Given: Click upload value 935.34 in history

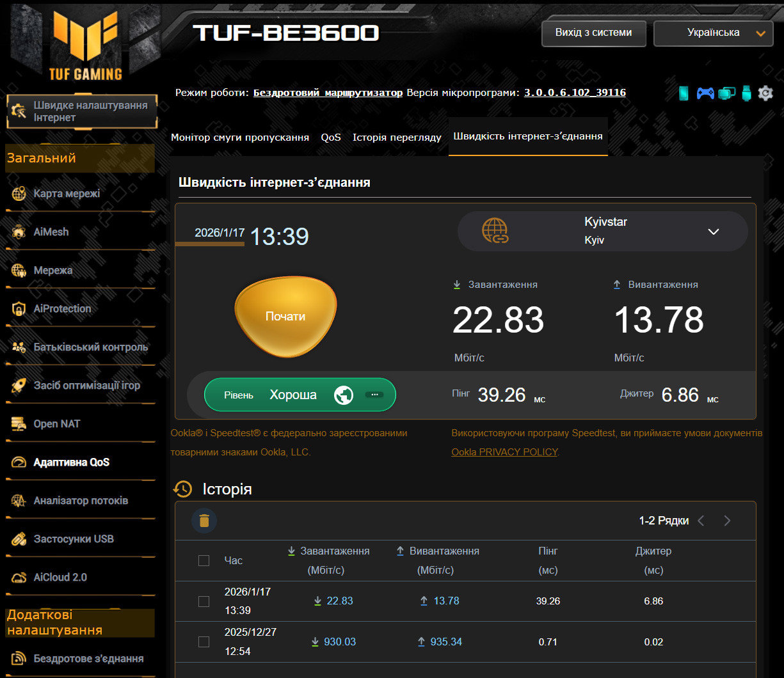Looking at the screenshot, I should click(x=446, y=642).
